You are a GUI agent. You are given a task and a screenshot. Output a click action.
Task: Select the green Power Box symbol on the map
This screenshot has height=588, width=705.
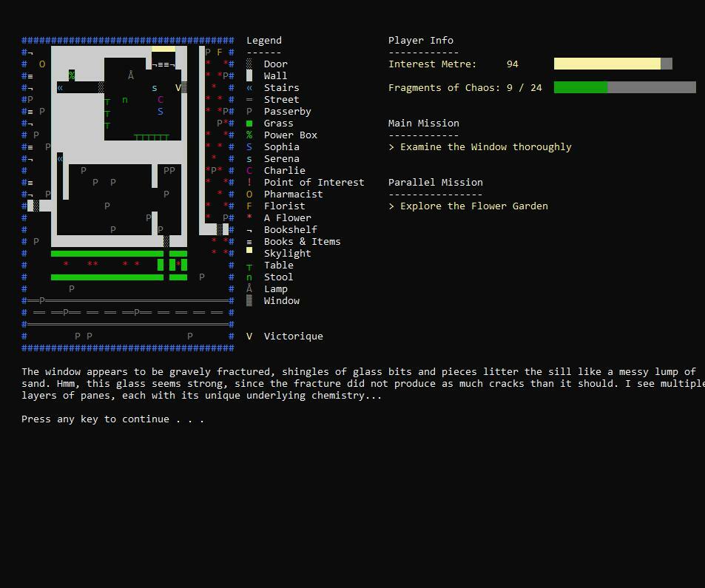[72, 75]
